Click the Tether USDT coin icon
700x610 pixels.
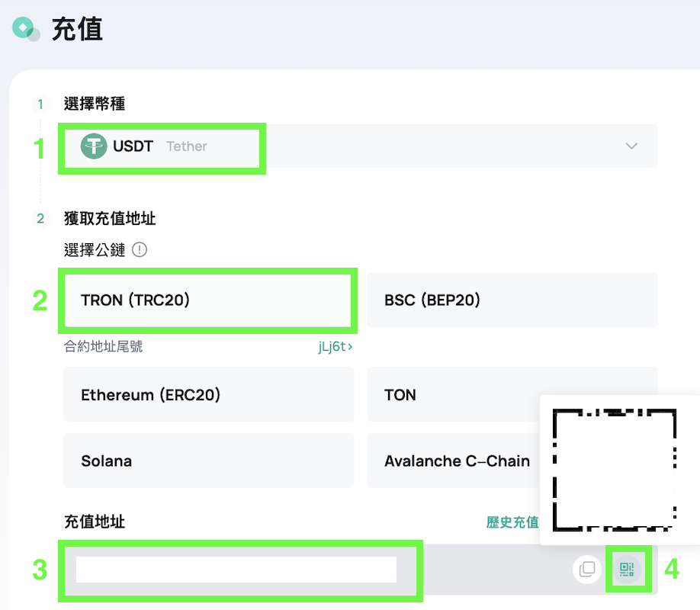pyautogui.click(x=95, y=146)
